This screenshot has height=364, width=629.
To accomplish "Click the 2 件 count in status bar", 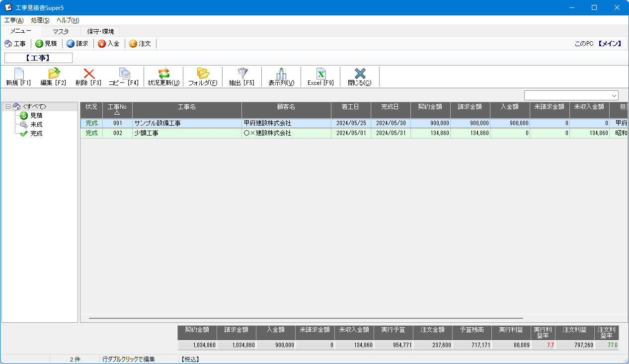I will click(x=75, y=359).
